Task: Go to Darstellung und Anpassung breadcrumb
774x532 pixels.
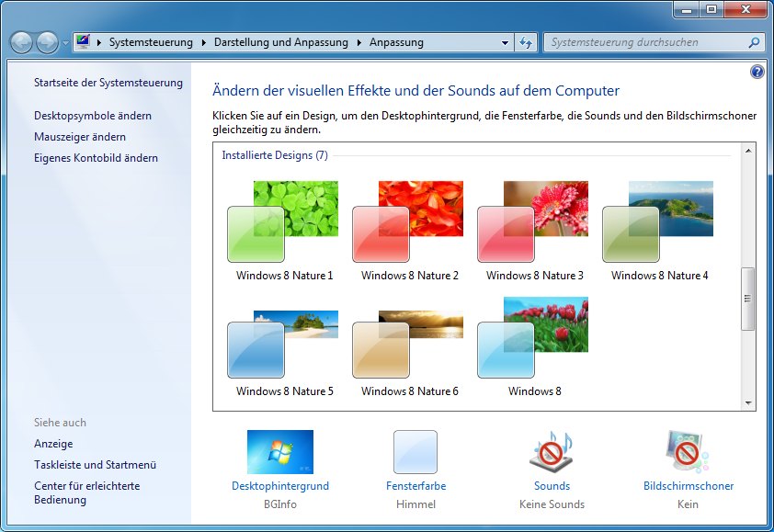Action: point(281,42)
